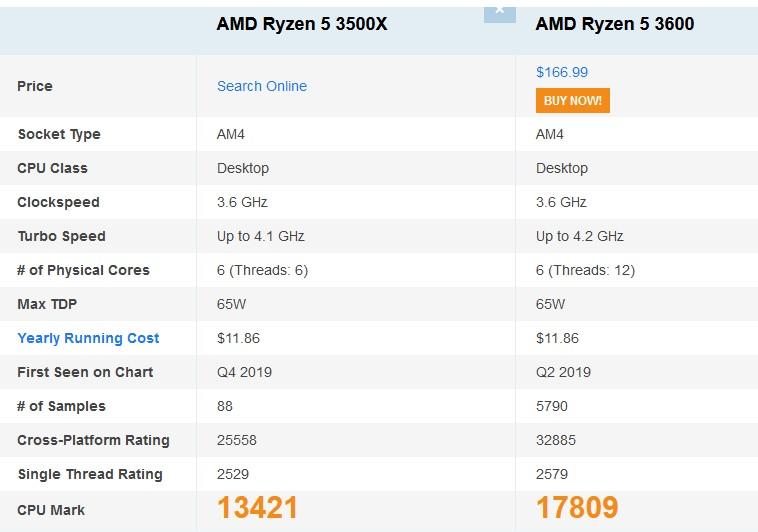
Task: Select the Cross-Platform Rating value 32885
Action: [556, 440]
